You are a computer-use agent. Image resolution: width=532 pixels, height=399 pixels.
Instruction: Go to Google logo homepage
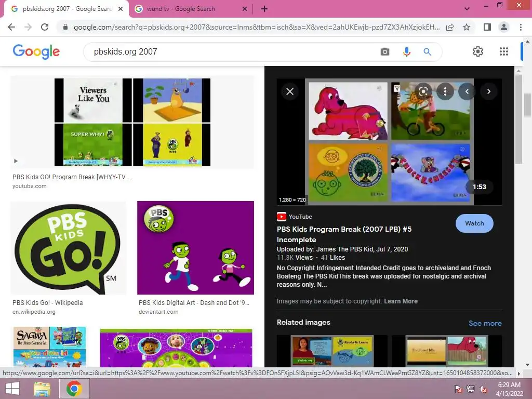[x=36, y=51]
